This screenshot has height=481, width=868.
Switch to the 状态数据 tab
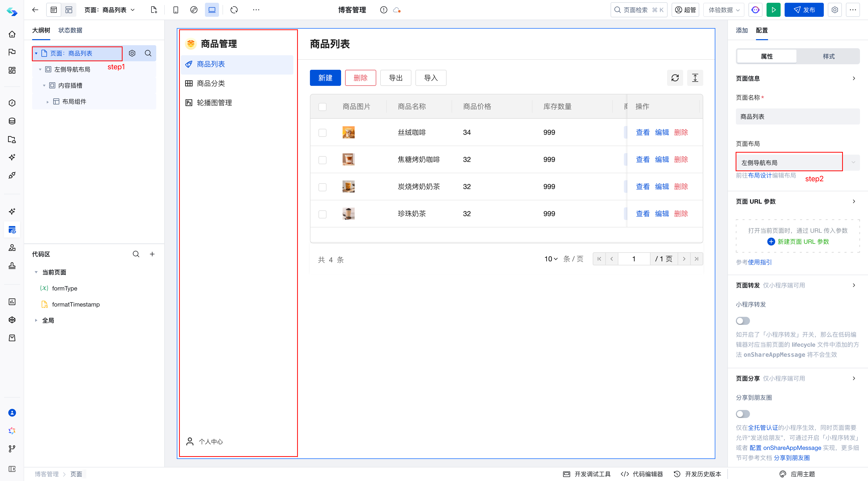pos(70,30)
